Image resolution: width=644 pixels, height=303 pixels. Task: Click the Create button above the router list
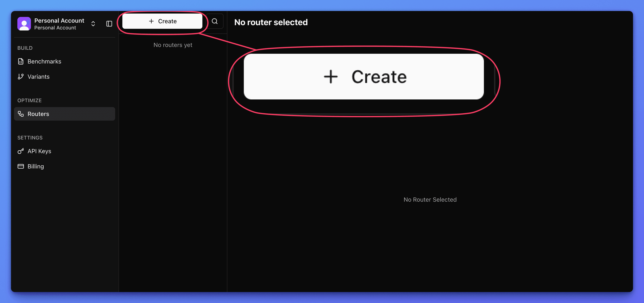[x=163, y=21]
